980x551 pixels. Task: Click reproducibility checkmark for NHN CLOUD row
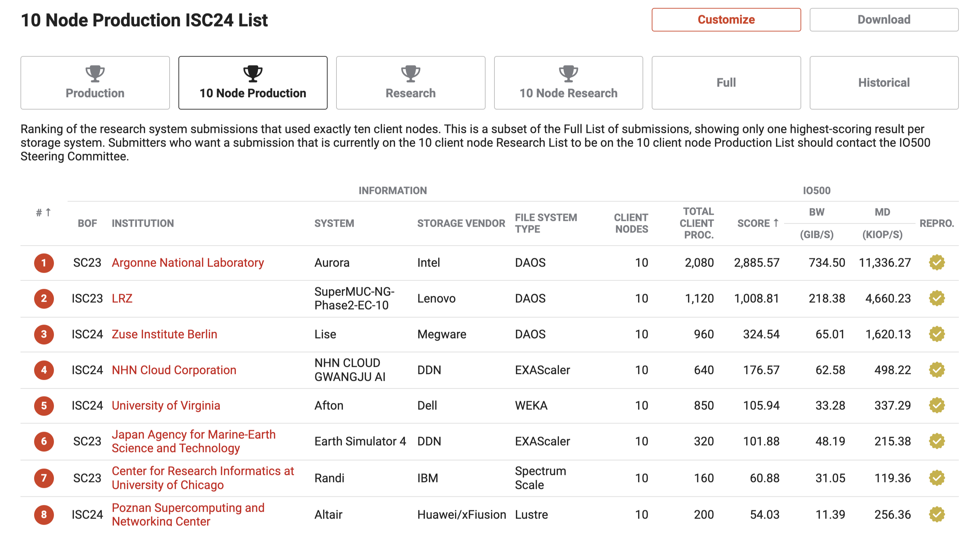tap(937, 370)
